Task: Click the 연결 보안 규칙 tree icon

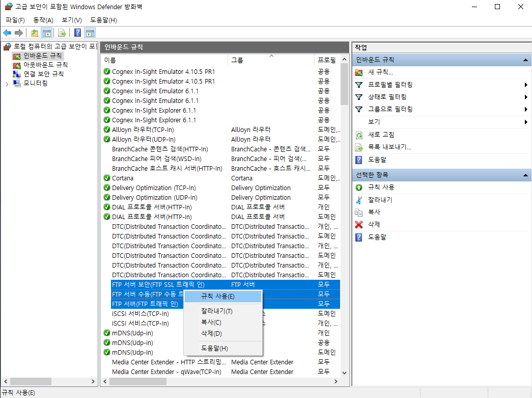Action: pyautogui.click(x=17, y=74)
